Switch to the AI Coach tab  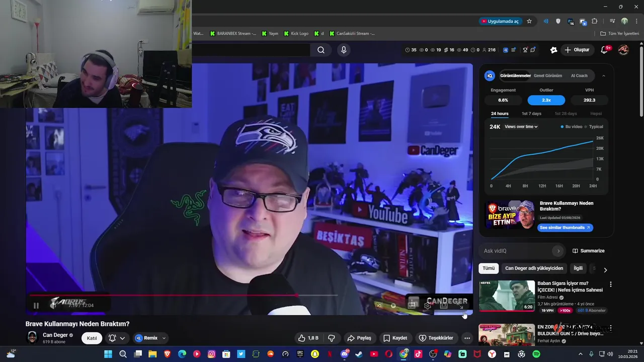pyautogui.click(x=579, y=76)
